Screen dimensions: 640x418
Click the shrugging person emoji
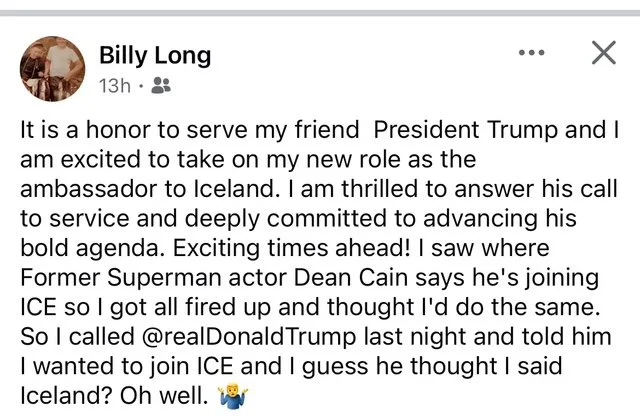[233, 396]
